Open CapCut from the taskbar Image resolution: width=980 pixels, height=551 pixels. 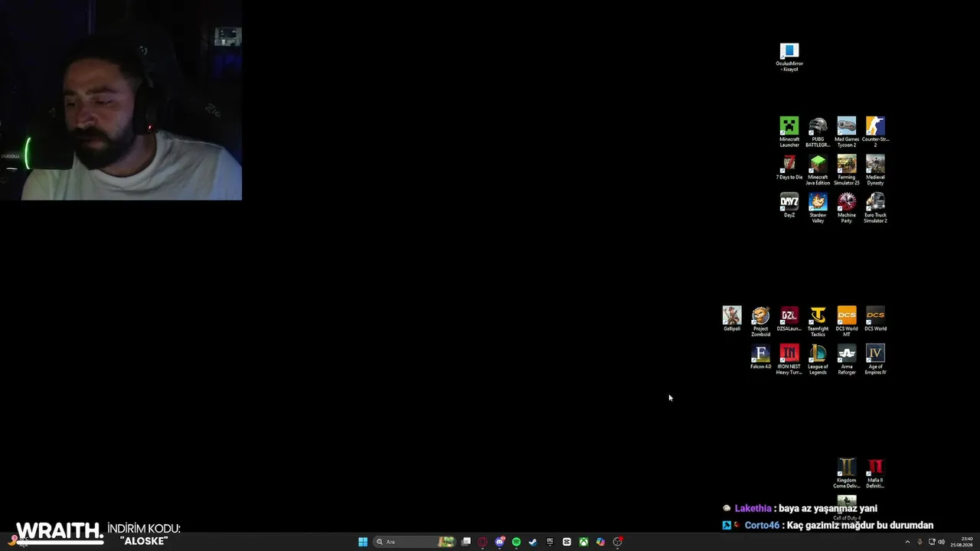click(567, 542)
